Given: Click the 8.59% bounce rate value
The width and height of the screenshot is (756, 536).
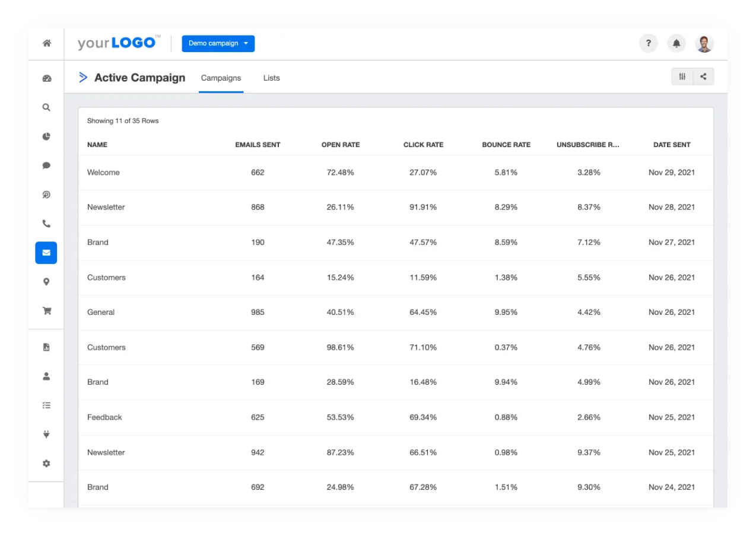Looking at the screenshot, I should (506, 243).
